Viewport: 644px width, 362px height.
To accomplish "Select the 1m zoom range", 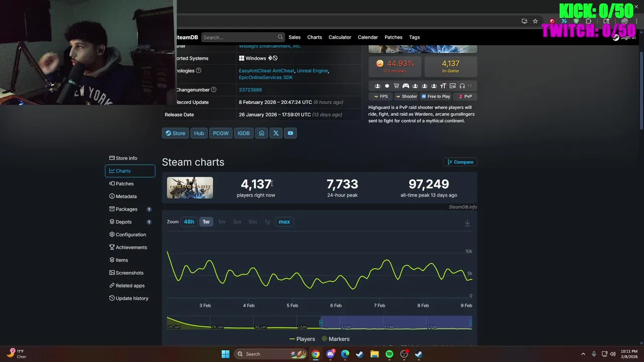I will [x=221, y=222].
